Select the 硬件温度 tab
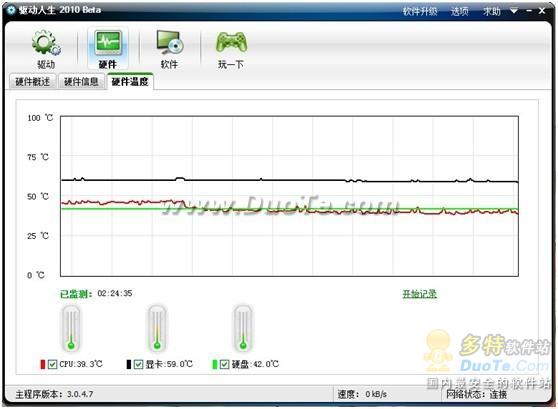This screenshot has height=409, width=558. (130, 82)
